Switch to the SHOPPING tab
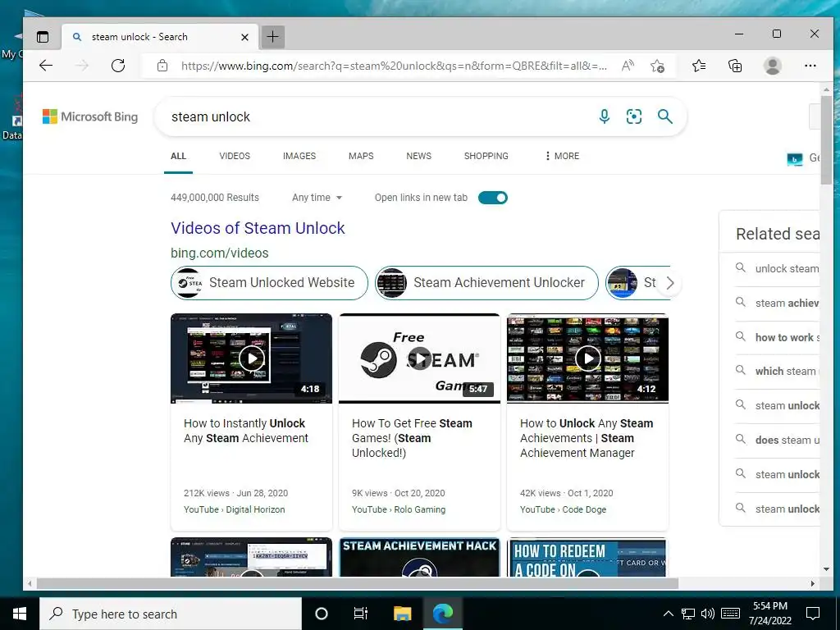 pos(486,156)
